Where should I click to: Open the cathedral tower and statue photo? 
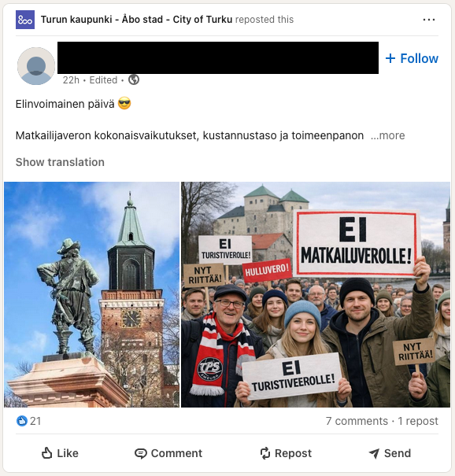coord(92,294)
